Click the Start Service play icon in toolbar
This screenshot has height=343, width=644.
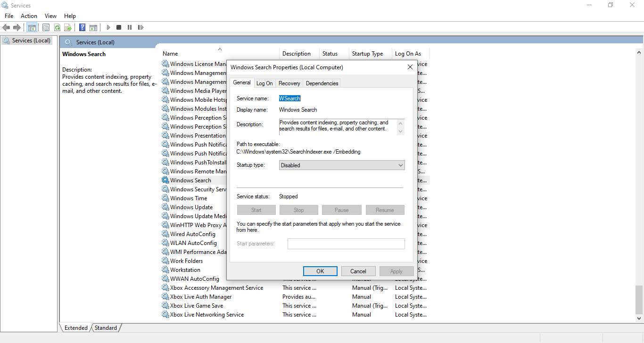point(108,28)
